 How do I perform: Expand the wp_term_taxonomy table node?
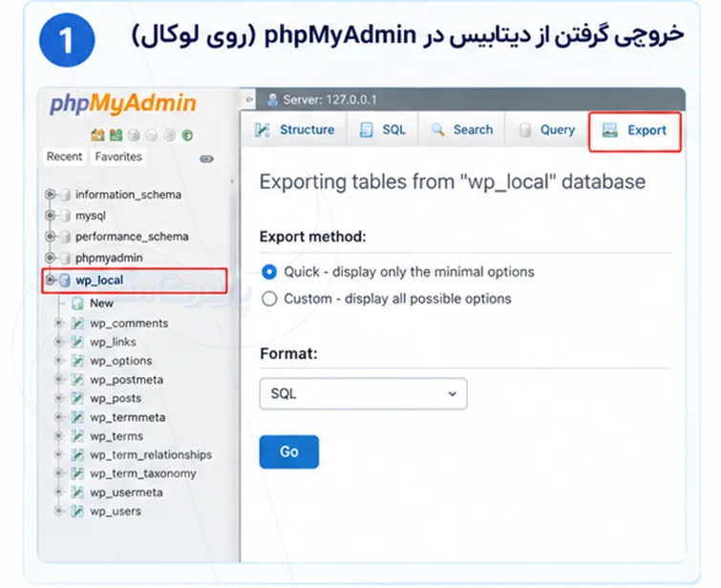(59, 473)
